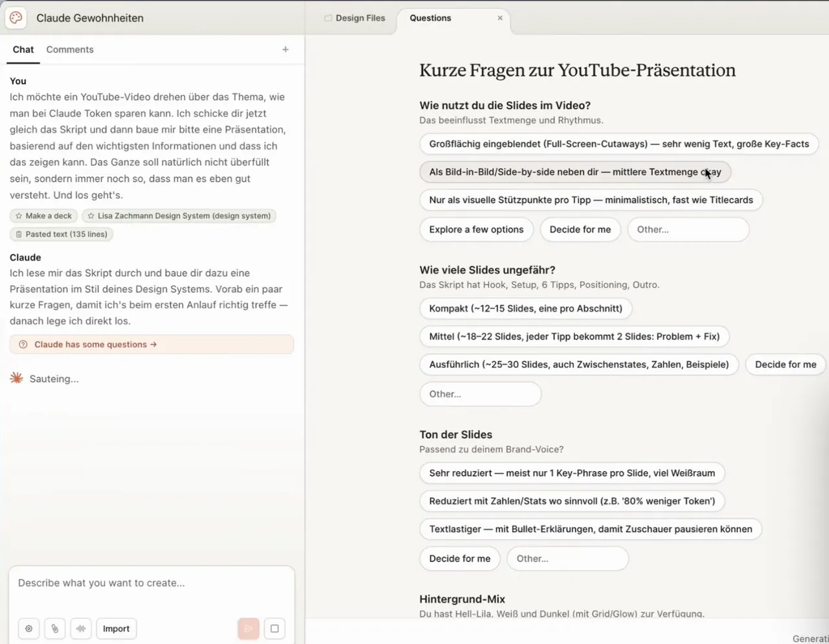The height and width of the screenshot is (644, 829).
Task: Click the orange send arrow button
Action: [x=249, y=628]
